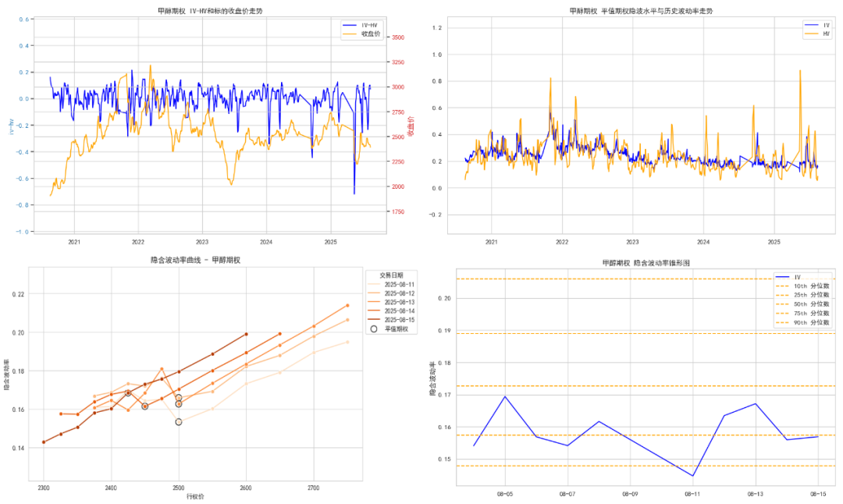Click the vertical "iv-hv" left axis label
The width and height of the screenshot is (843, 504).
click(x=11, y=127)
